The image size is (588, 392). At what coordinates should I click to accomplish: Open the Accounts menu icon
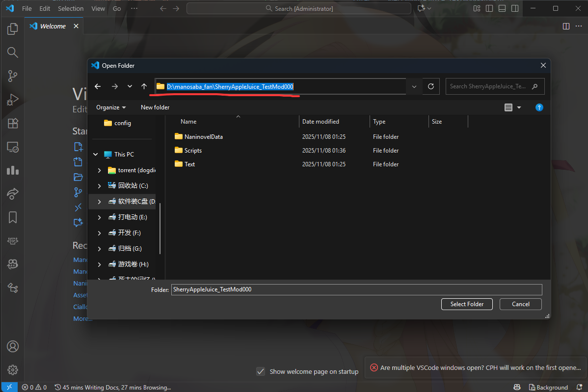[x=13, y=346]
